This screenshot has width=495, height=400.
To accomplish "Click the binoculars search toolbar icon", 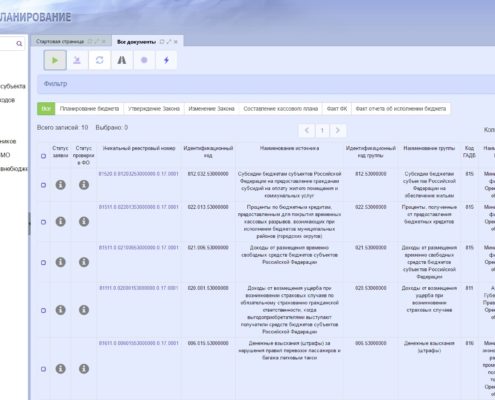I will pyautogui.click(x=122, y=60).
